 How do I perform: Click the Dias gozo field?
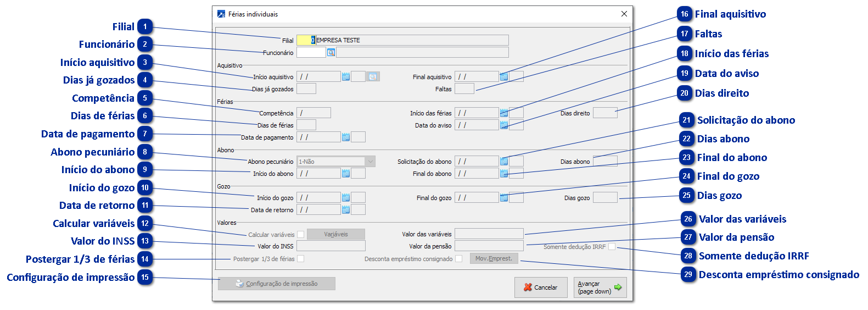[x=605, y=197]
